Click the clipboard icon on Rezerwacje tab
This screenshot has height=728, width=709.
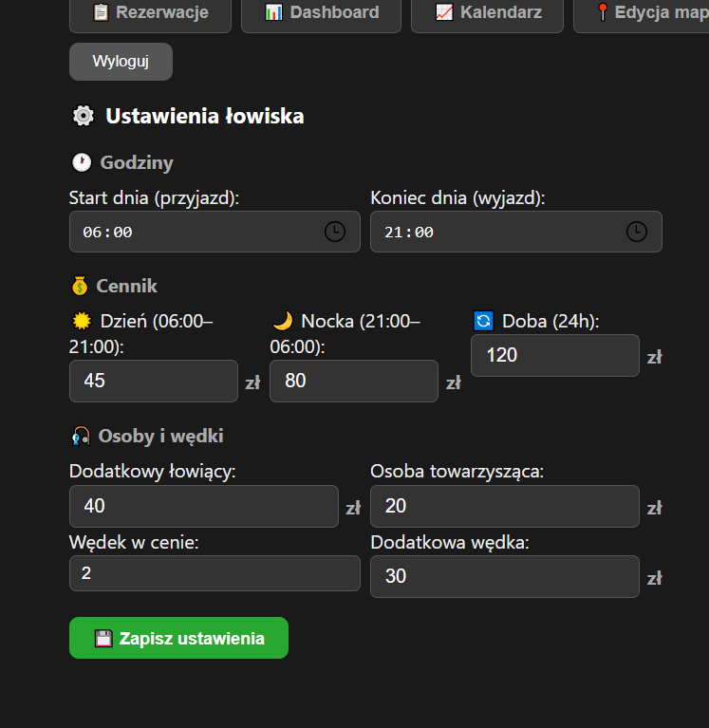point(101,12)
